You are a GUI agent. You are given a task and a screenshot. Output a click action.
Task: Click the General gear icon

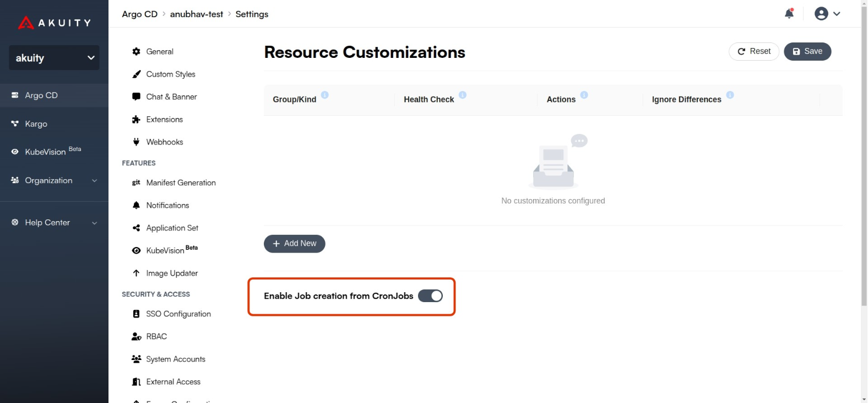[x=136, y=51]
